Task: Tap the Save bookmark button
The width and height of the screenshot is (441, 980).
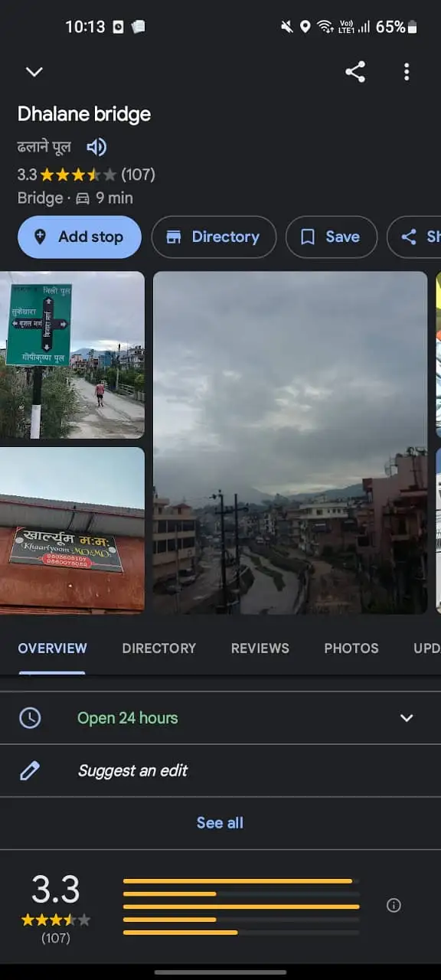Action: point(332,237)
